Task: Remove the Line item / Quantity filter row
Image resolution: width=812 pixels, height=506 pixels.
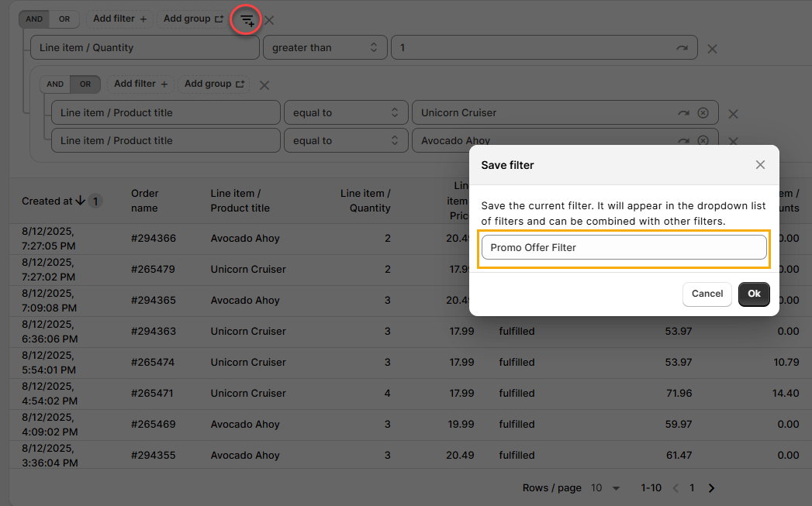Action: pyautogui.click(x=712, y=49)
